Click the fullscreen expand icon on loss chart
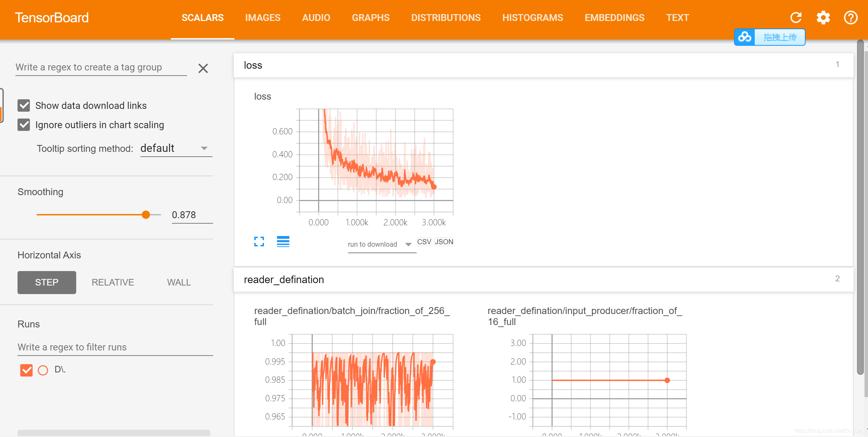This screenshot has width=868, height=437. (x=259, y=242)
